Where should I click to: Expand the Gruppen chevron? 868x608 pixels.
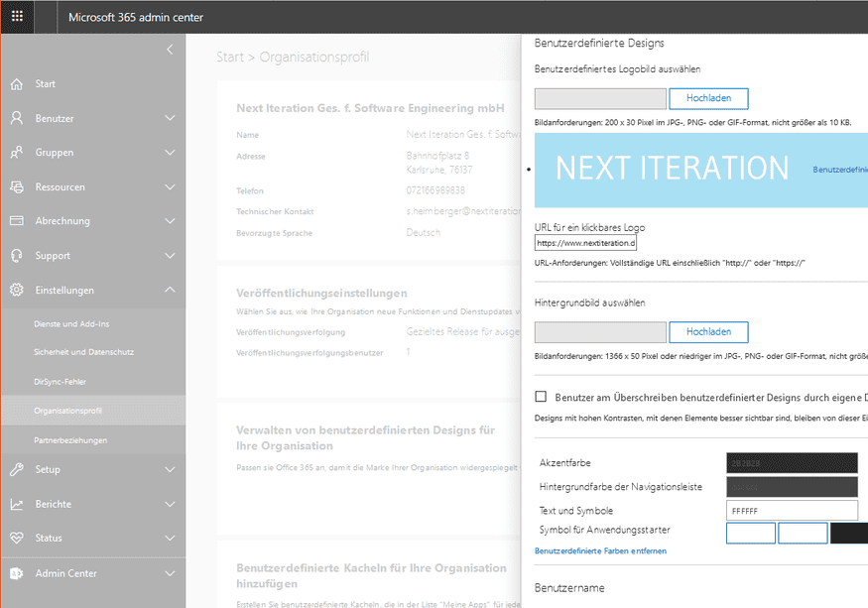click(x=170, y=153)
